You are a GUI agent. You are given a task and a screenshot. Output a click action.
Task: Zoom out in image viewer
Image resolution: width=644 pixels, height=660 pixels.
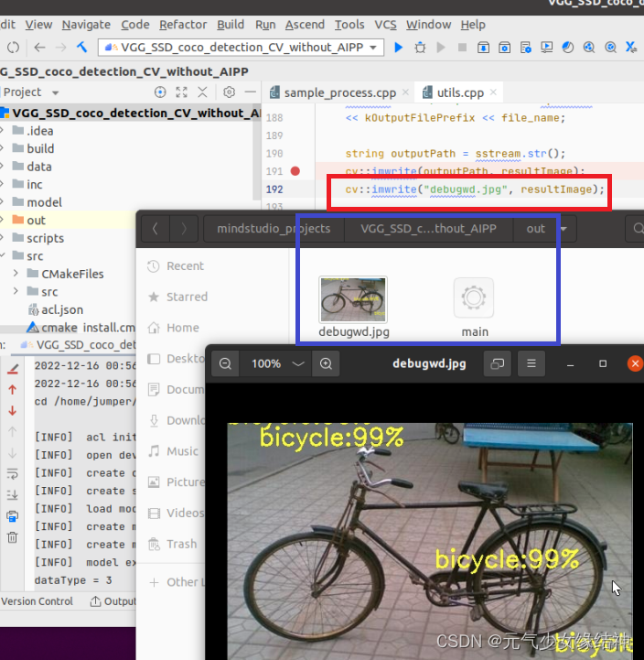point(225,363)
